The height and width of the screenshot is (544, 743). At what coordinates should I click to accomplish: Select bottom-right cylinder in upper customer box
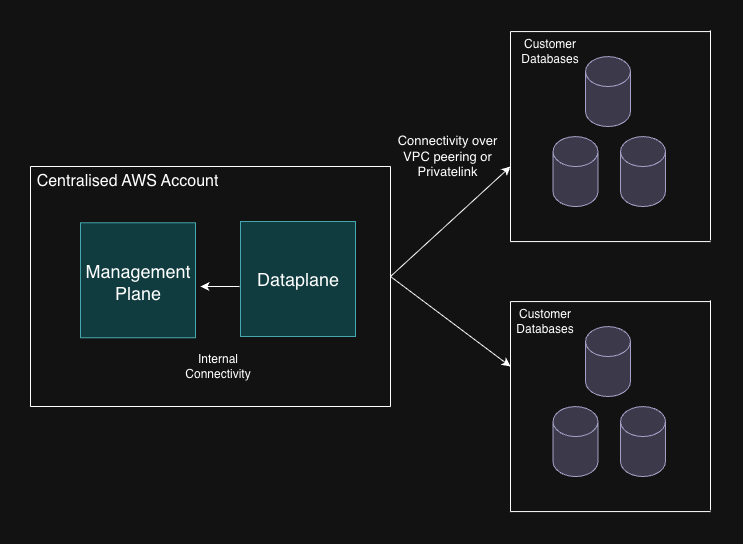click(642, 171)
